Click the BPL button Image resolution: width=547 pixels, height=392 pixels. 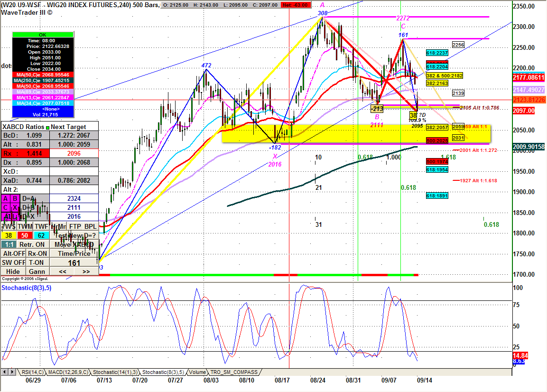point(91,226)
